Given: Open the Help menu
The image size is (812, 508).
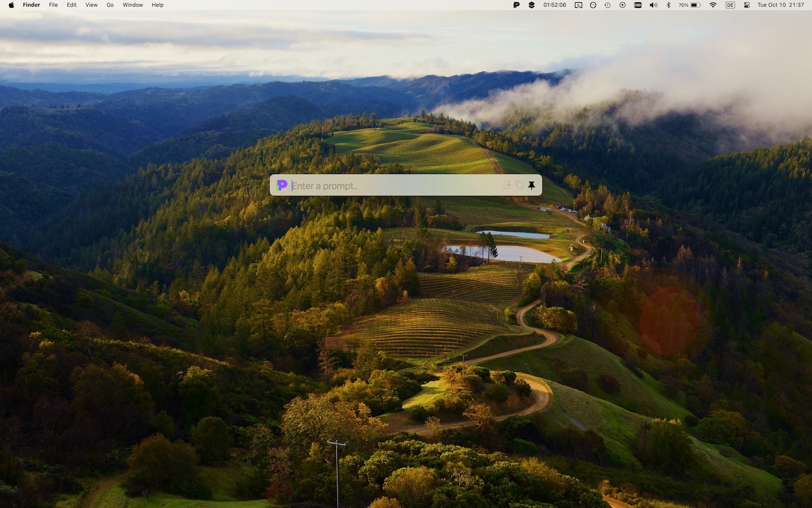Looking at the screenshot, I should coord(157,5).
